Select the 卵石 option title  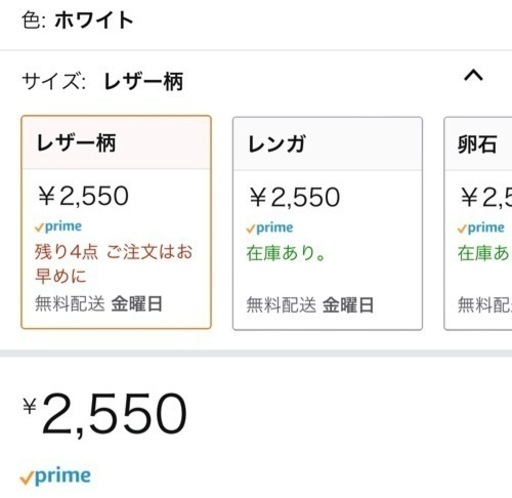coord(477,144)
